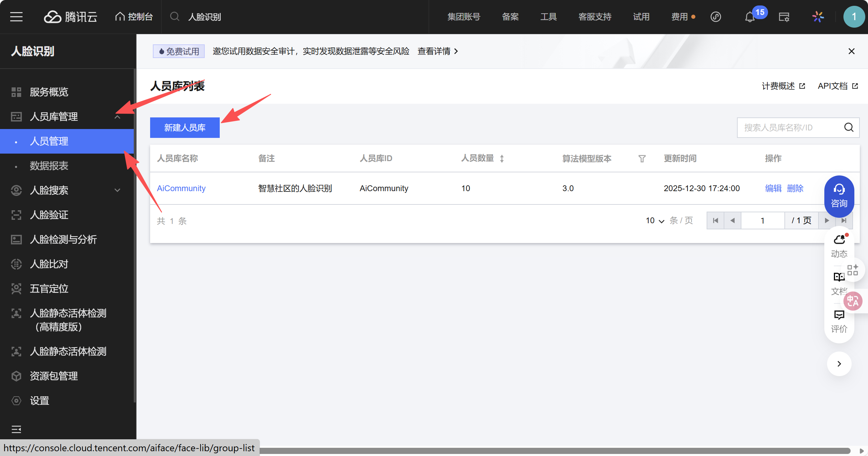The image size is (868, 456).
Task: Open the 咨询 customer service bubble
Action: (x=839, y=196)
